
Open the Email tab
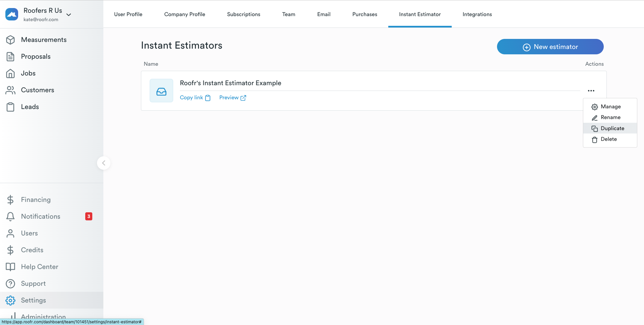(324, 14)
